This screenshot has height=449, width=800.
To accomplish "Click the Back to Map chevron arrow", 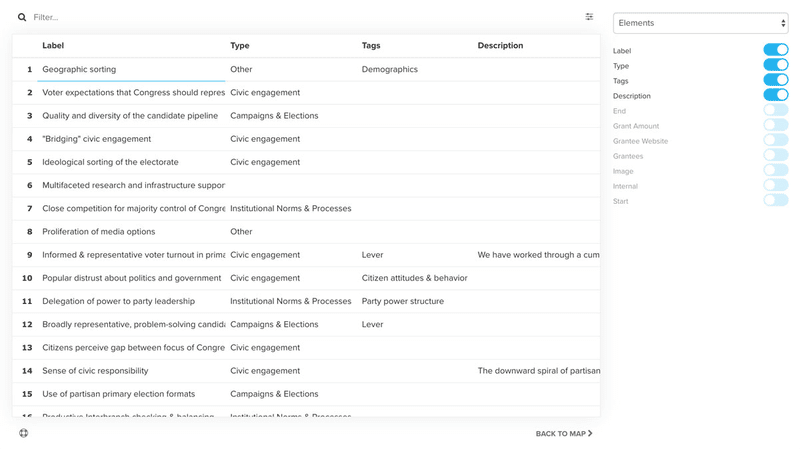I will coord(590,434).
